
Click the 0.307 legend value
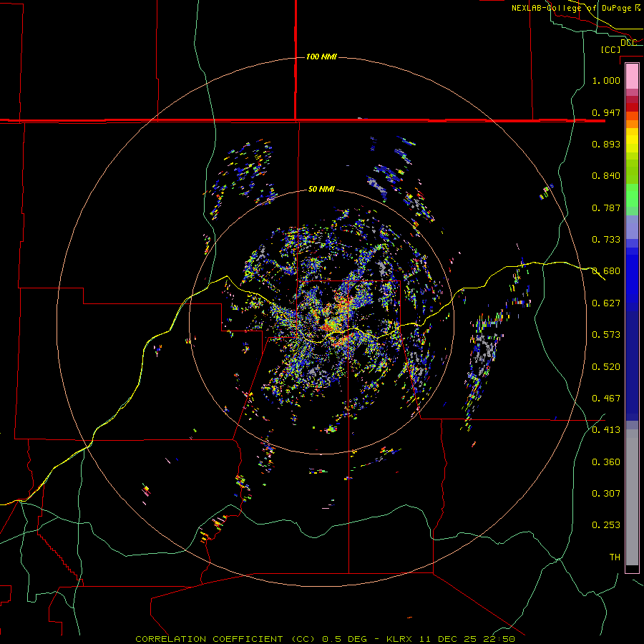606,494
